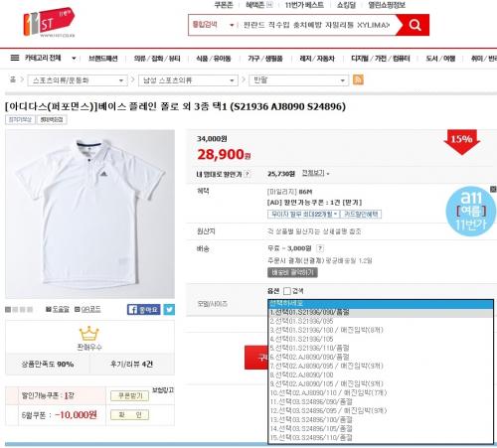Toggle the option search checkbox

tap(287, 291)
